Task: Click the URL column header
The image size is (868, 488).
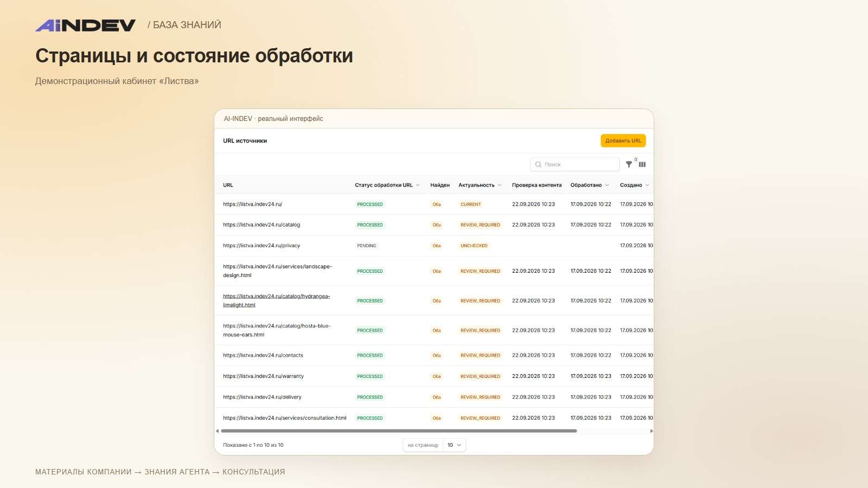Action: 228,185
